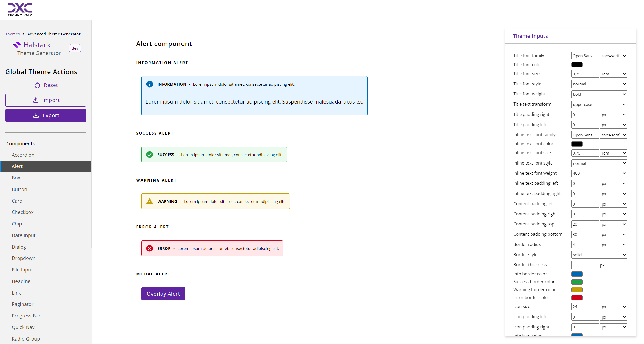
Task: Click the yellow warning triangle icon
Action: tap(150, 202)
